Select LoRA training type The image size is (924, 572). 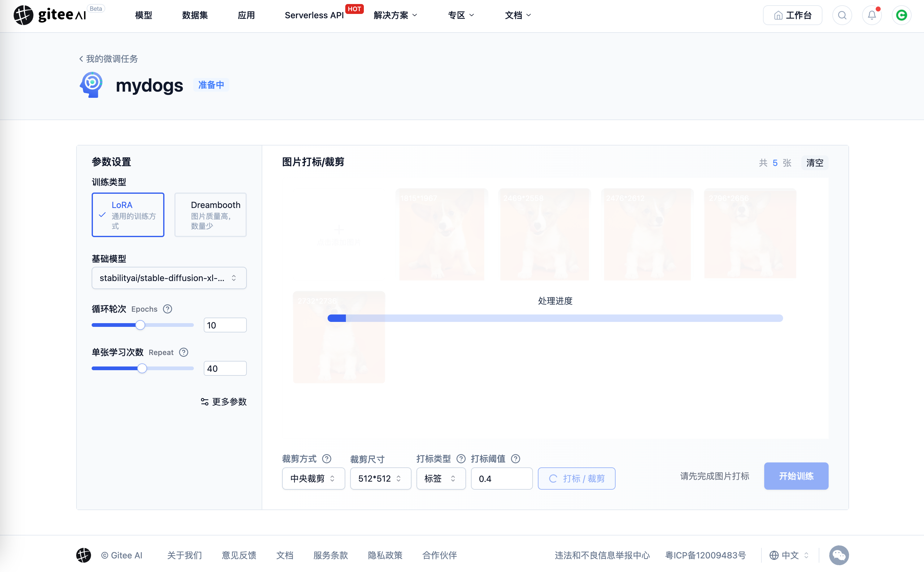[128, 215]
